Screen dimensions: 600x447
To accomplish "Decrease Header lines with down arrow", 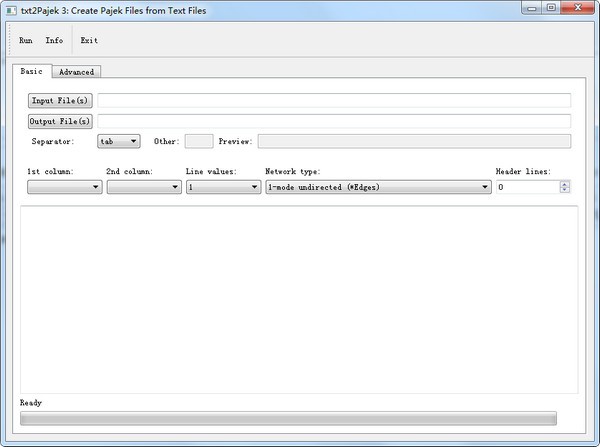I will (x=565, y=190).
